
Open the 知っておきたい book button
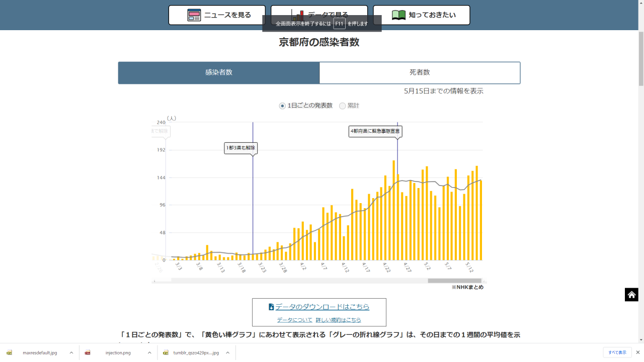point(422,15)
